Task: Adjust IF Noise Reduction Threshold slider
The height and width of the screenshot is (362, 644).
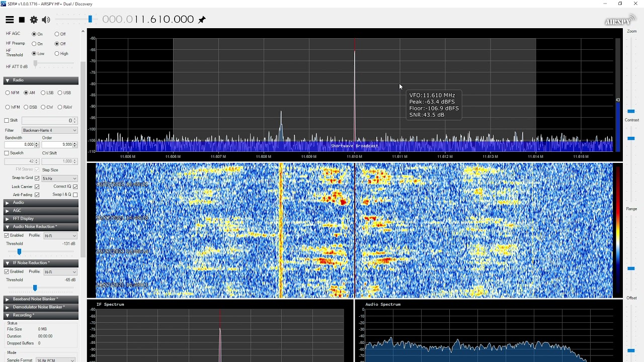Action: pos(35,288)
